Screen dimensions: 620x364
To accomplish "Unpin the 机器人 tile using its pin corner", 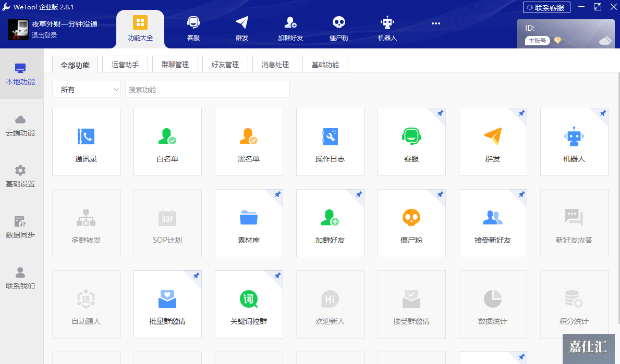I will [x=603, y=113].
